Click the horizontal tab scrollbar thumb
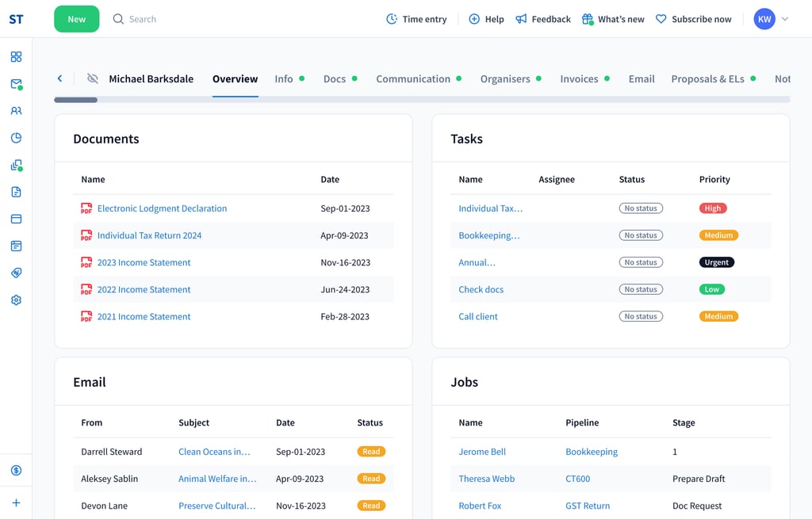Screen dimensions: 812x519 tap(76, 100)
